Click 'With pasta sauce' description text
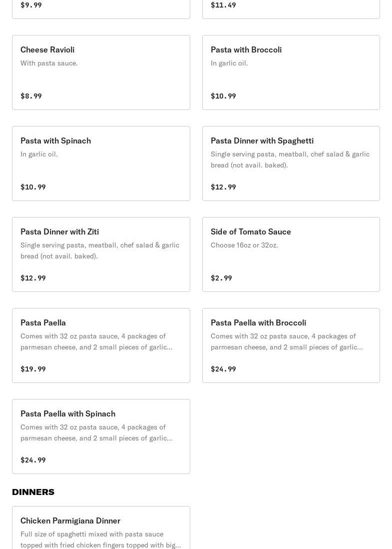The image size is (392, 549). pyautogui.click(x=49, y=63)
